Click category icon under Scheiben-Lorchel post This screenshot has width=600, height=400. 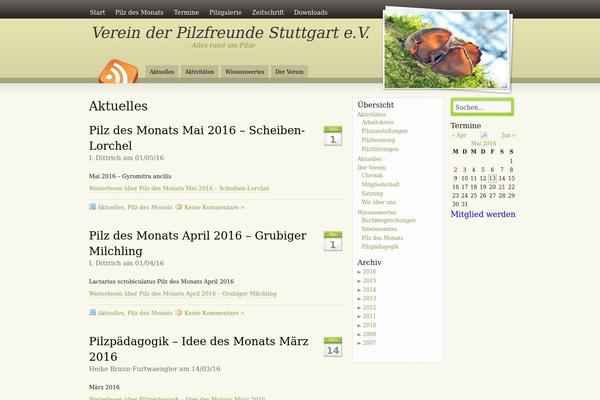[92, 207]
